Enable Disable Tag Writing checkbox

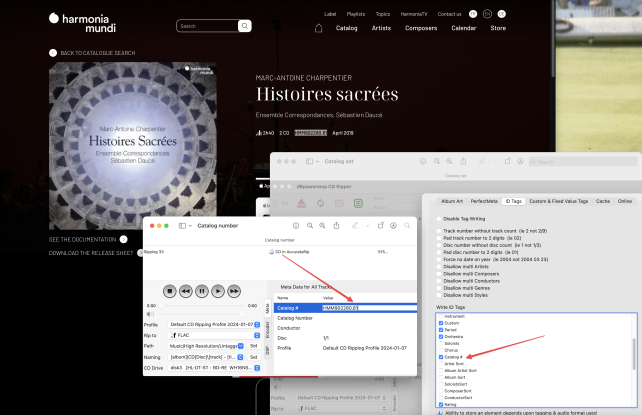click(439, 219)
